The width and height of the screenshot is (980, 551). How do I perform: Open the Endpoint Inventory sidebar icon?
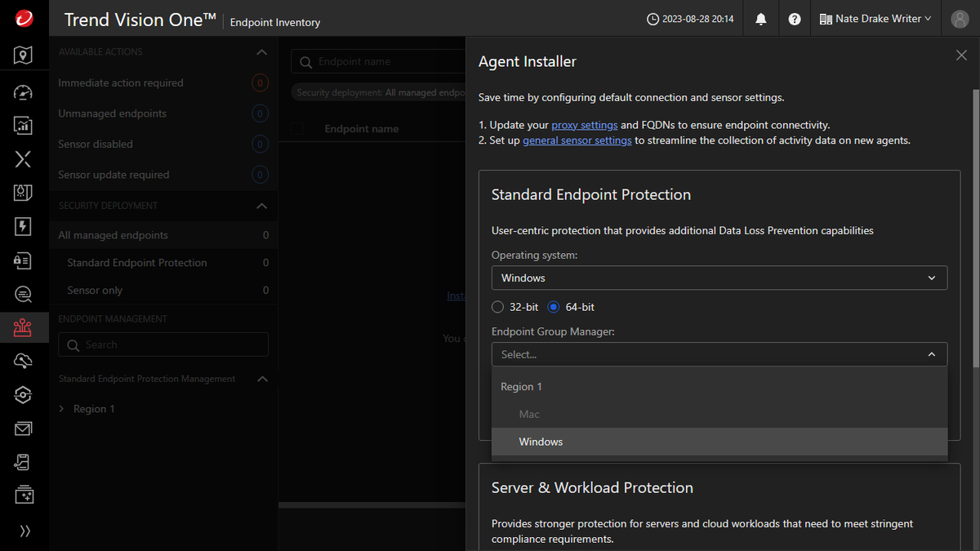click(23, 328)
